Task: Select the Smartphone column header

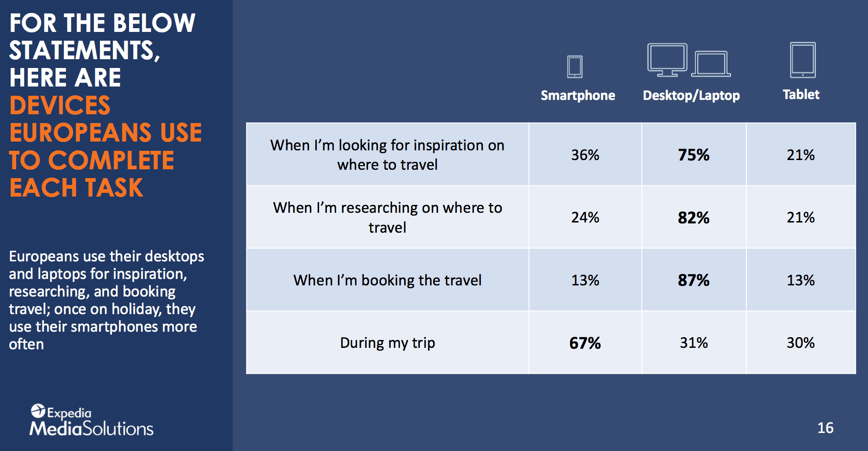Action: [578, 95]
